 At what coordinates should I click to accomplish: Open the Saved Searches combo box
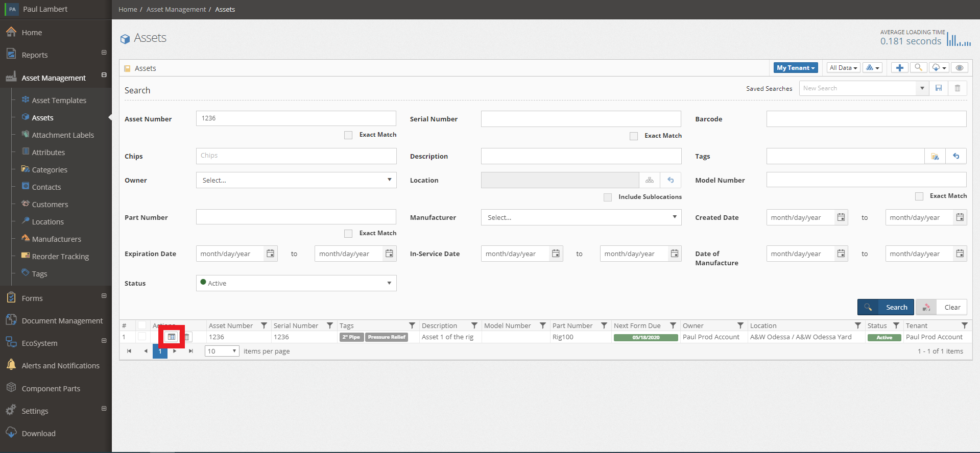(864, 88)
